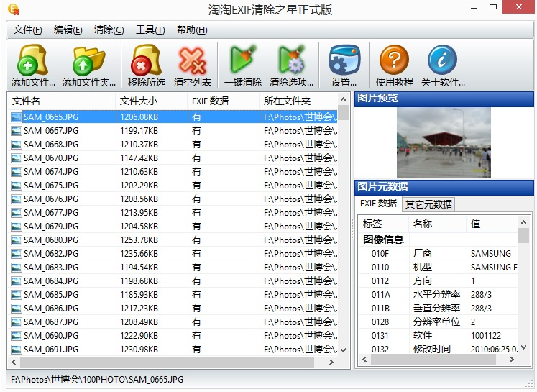Click the file icon of SAM_0684.JPG
Image resolution: width=537 pixels, height=392 pixels.
tap(16, 281)
